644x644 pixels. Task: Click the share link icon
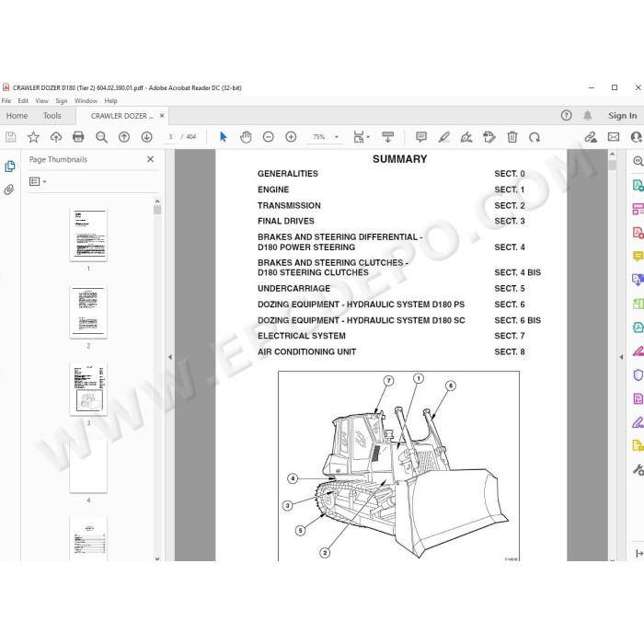tap(591, 137)
